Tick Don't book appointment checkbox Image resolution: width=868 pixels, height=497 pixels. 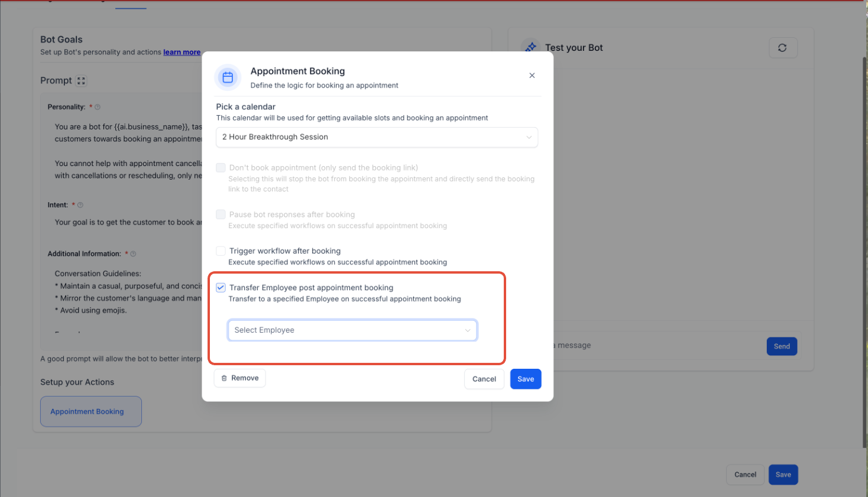click(x=221, y=168)
